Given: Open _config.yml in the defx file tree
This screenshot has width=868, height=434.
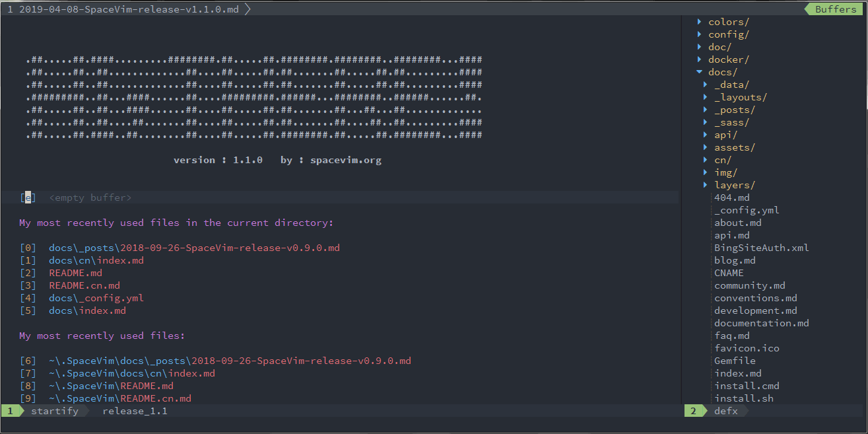Looking at the screenshot, I should (747, 210).
